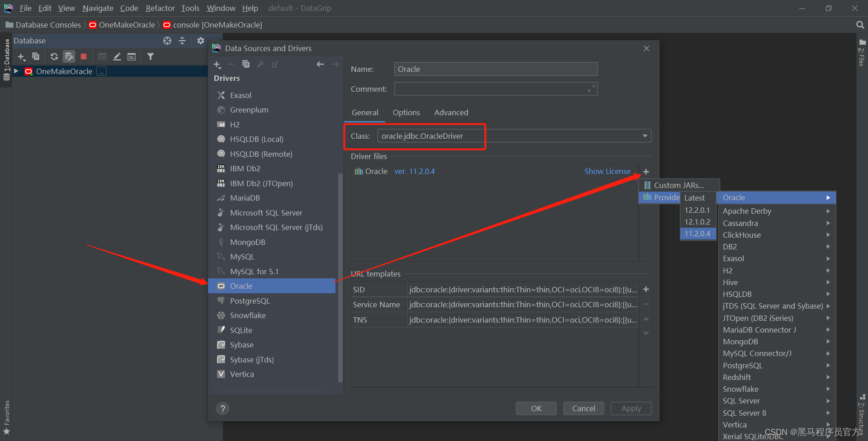Click Duplicate icon in Database panel toolbar
Screen dimensions: 868x441
pyautogui.click(x=36, y=56)
